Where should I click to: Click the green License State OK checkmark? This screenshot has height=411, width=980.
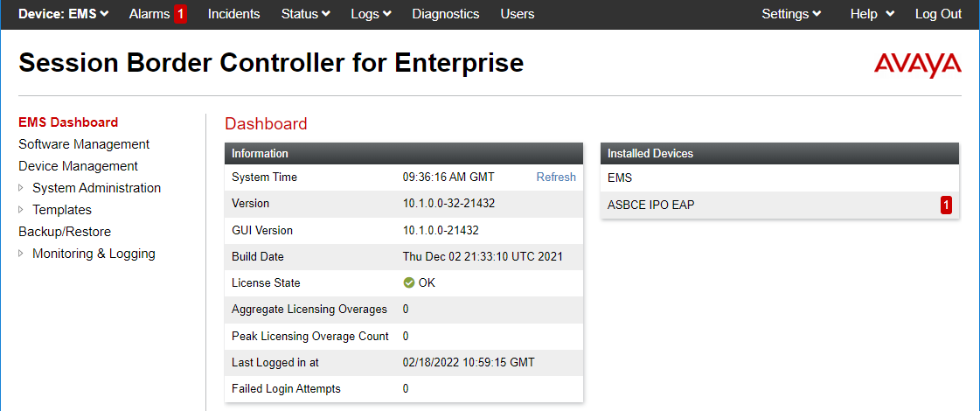pos(409,282)
